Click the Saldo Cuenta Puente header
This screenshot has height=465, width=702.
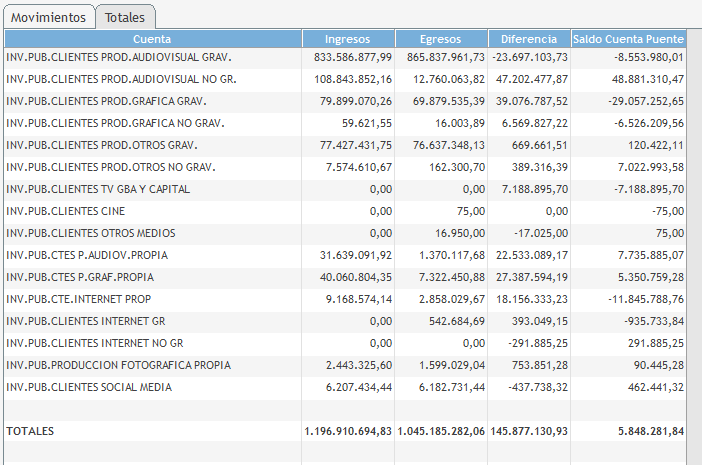point(629,38)
